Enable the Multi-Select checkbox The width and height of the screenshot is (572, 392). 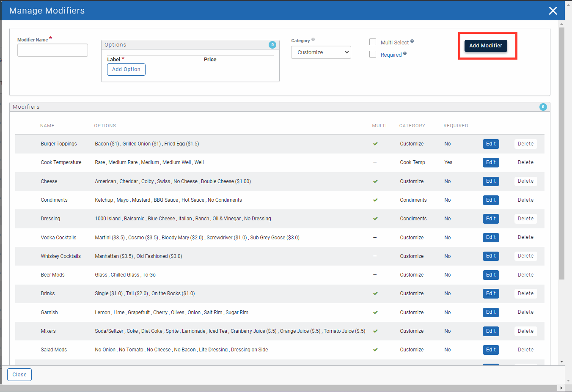coord(373,42)
